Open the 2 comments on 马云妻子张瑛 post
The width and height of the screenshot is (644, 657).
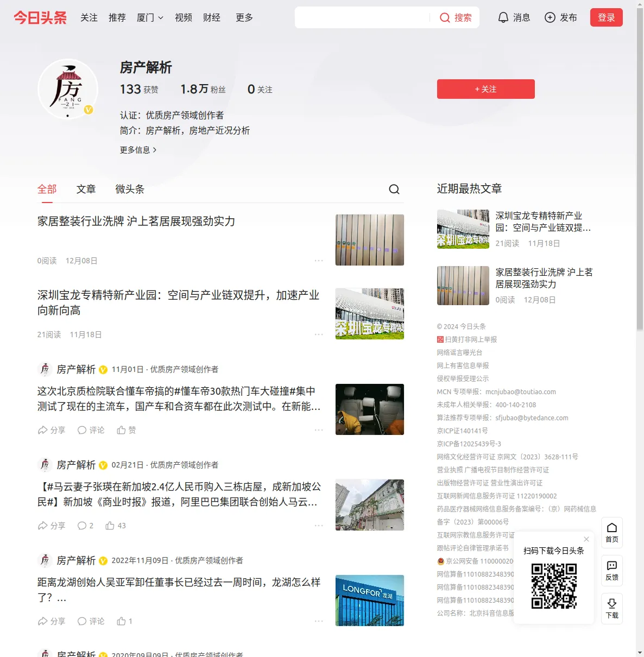(85, 526)
